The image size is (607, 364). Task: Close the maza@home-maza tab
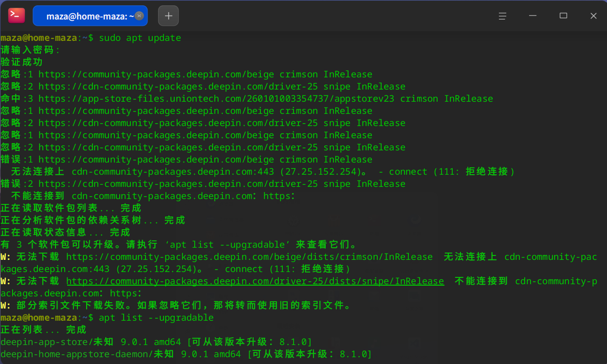139,16
